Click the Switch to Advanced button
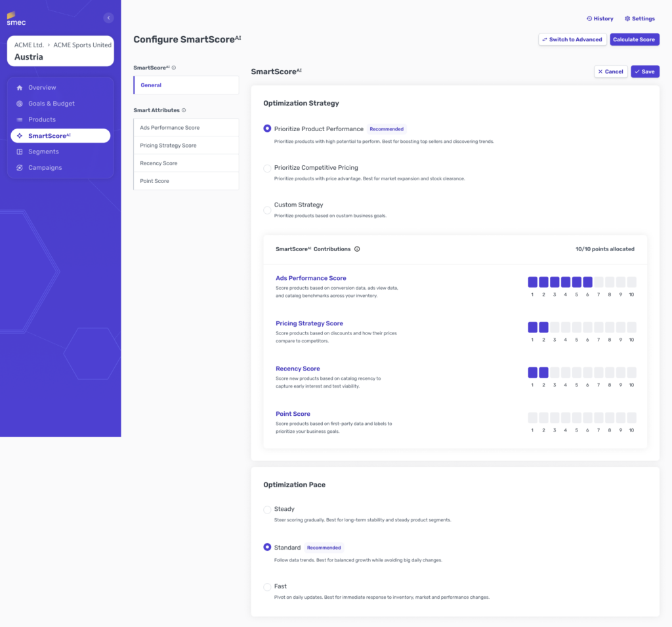Viewport: 672px width, 627px height. 572,39
